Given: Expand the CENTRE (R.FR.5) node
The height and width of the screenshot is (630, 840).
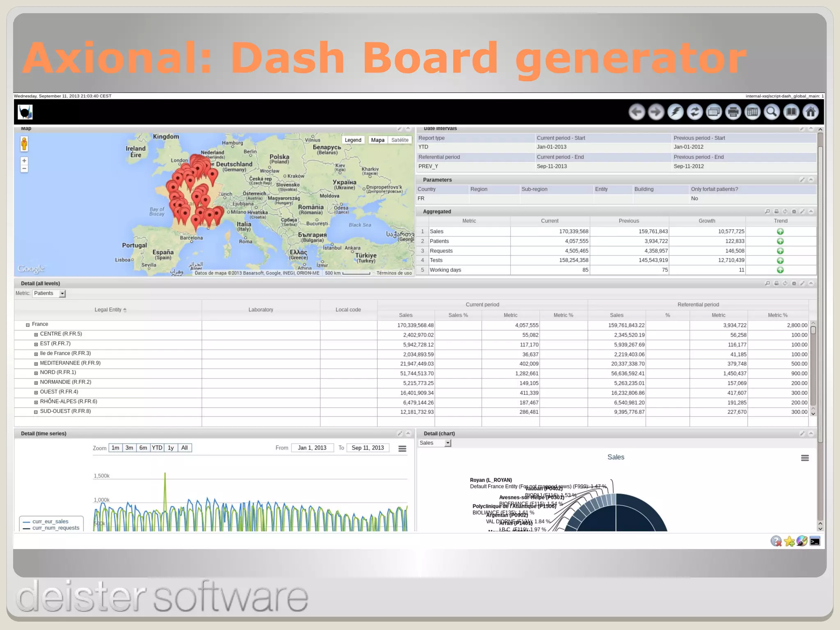Looking at the screenshot, I should (x=36, y=335).
